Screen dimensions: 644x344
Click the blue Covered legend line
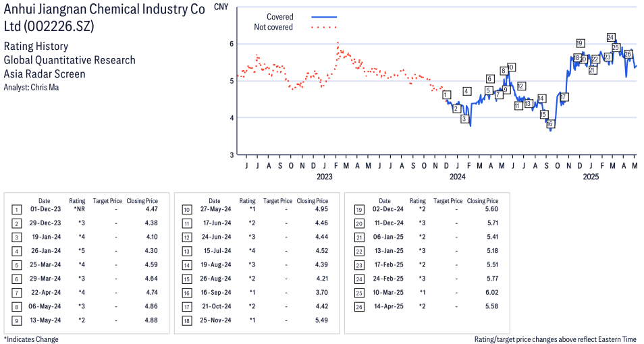[x=324, y=17]
